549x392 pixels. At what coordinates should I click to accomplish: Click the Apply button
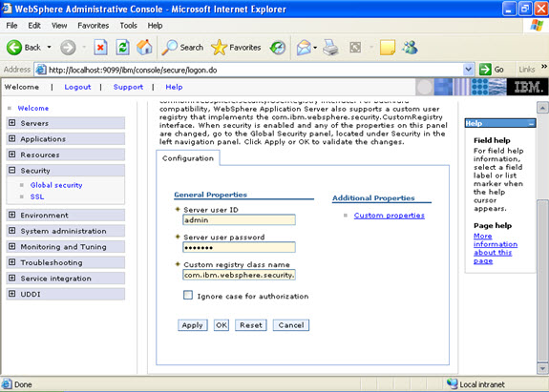193,325
